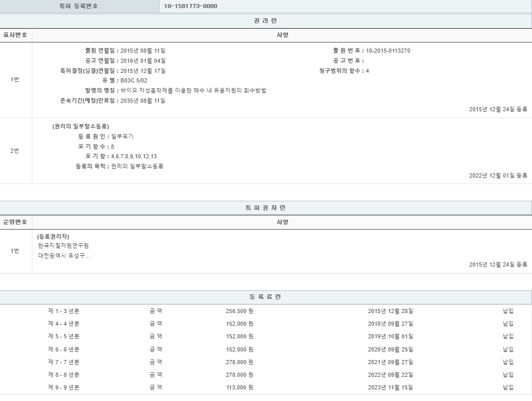Image resolution: width=532 pixels, height=401 pixels.
Task: Click the 공고 연월일 date 2016년 01월 04일
Action: point(143,61)
